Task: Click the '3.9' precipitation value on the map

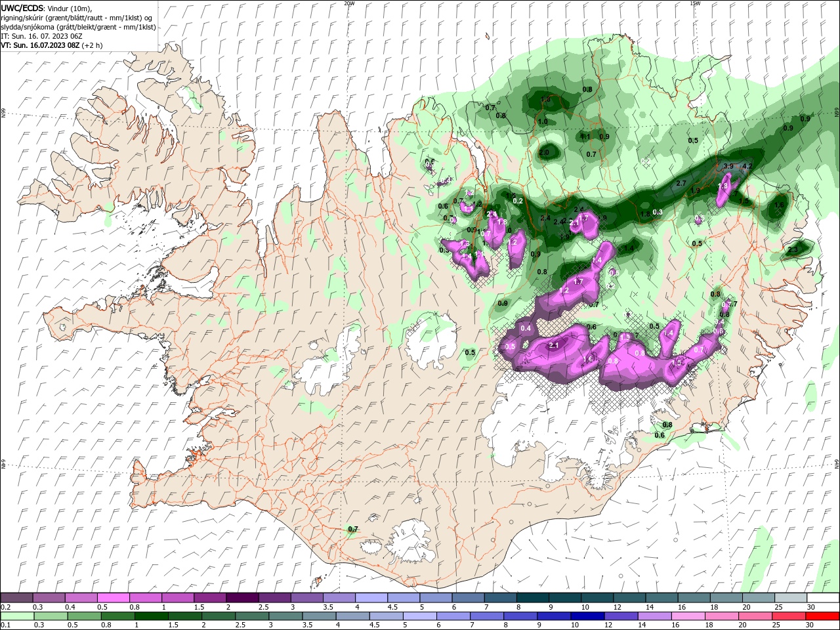Action: tap(728, 167)
